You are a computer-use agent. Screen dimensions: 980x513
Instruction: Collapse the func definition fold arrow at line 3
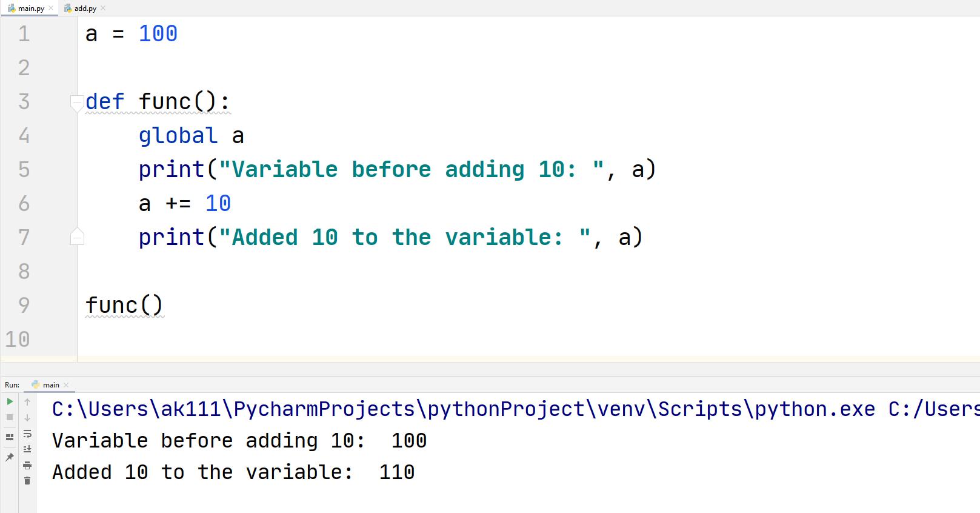coord(77,102)
